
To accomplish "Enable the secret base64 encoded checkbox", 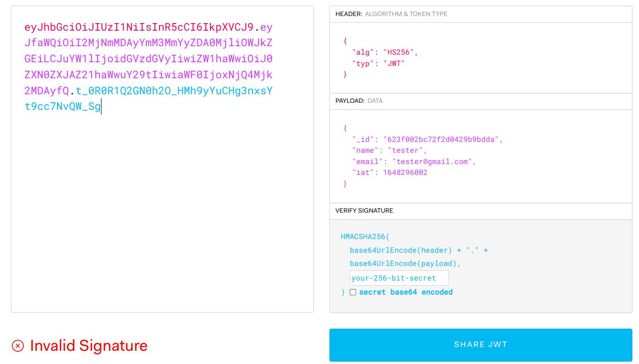I will click(353, 292).
